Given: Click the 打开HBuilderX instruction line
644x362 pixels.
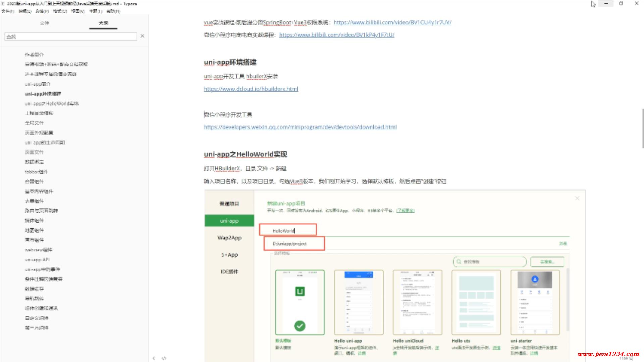Looking at the screenshot, I should 245,168.
